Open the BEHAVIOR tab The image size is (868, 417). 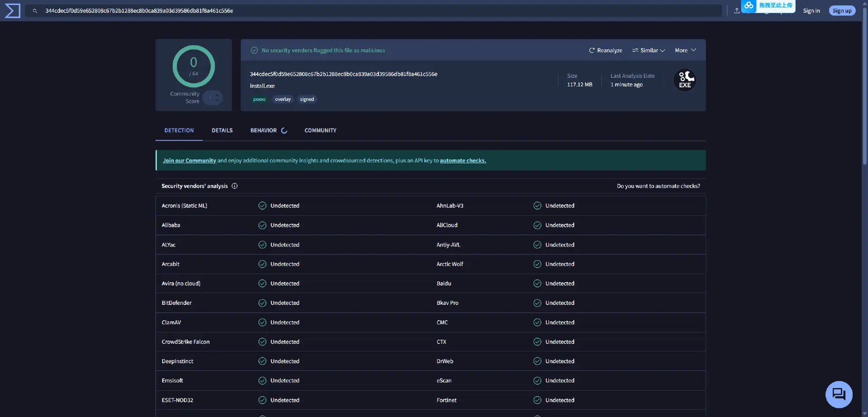[264, 130]
